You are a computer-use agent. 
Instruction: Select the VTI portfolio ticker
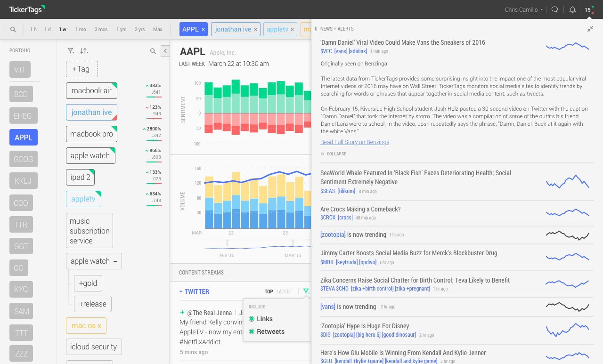[x=20, y=70]
